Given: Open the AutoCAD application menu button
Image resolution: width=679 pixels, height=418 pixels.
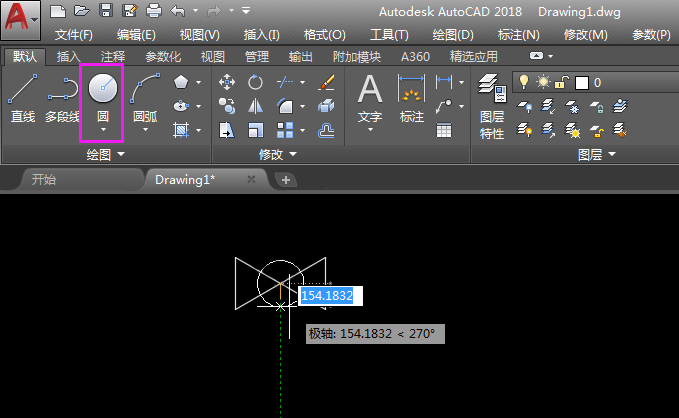Looking at the screenshot, I should click(20, 19).
